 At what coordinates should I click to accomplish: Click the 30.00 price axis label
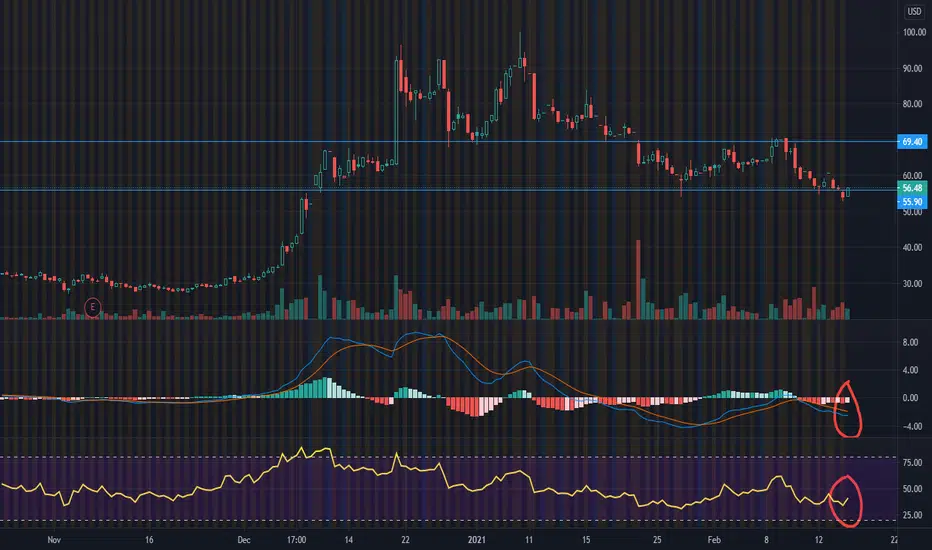tap(912, 284)
